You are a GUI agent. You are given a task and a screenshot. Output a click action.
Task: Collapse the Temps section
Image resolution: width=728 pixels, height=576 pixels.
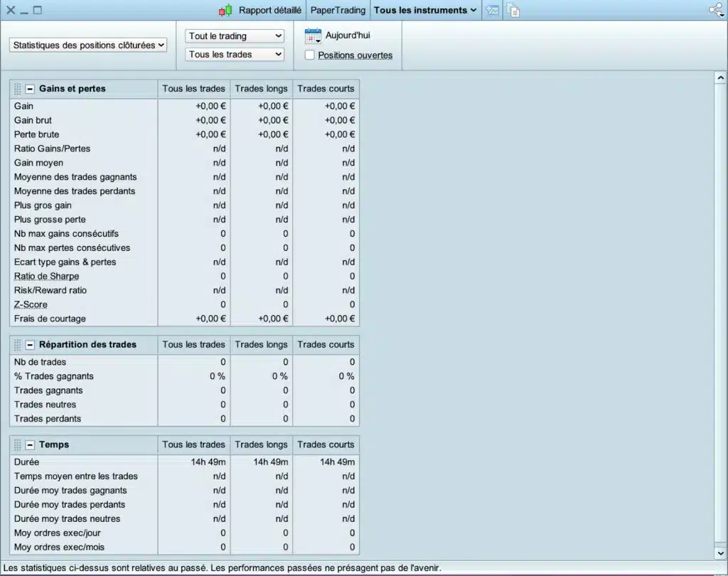pyautogui.click(x=30, y=444)
